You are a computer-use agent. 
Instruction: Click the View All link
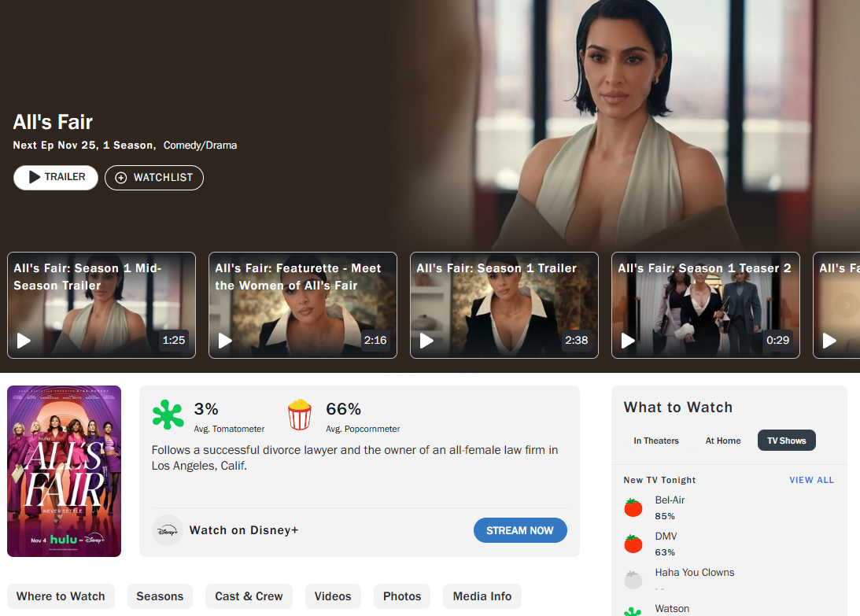click(x=811, y=480)
